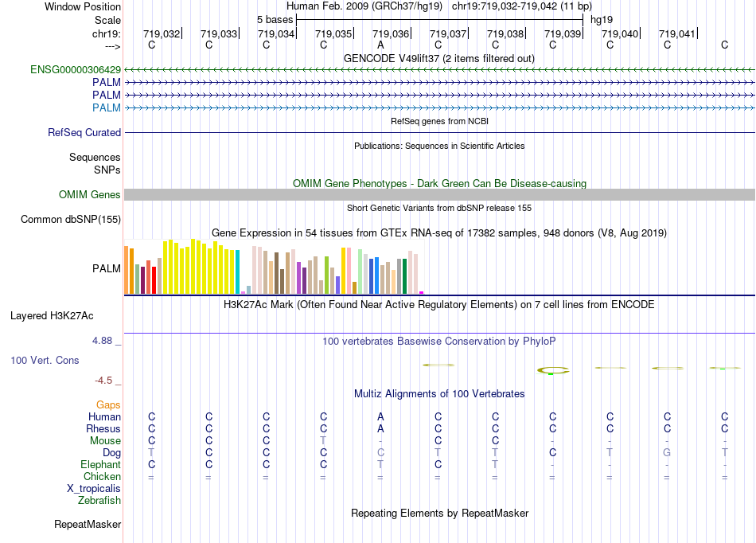Click 'Short Genetic Variants from dbSNP release 155'

point(439,208)
